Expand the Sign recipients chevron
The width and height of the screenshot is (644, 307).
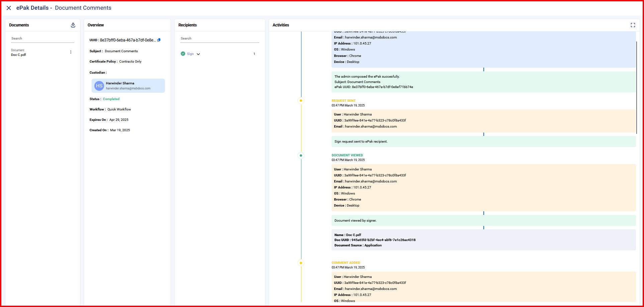click(x=198, y=54)
